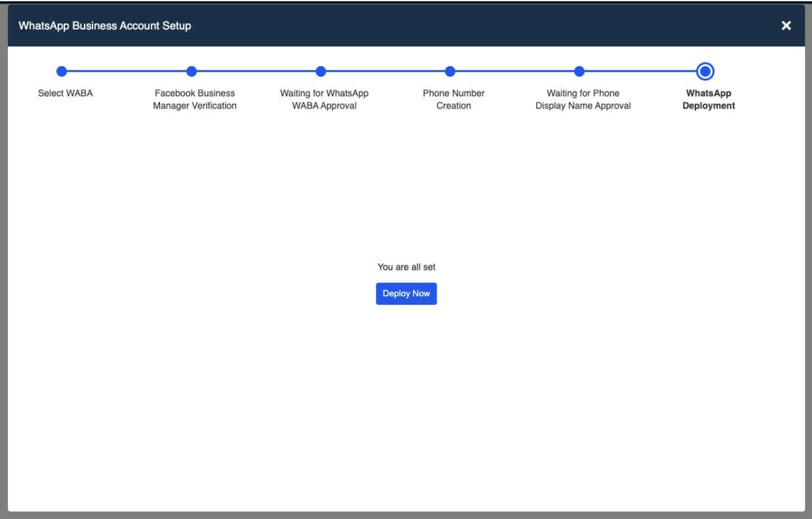
Task: Close the WhatsApp Business Account Setup dialog
Action: (x=786, y=26)
